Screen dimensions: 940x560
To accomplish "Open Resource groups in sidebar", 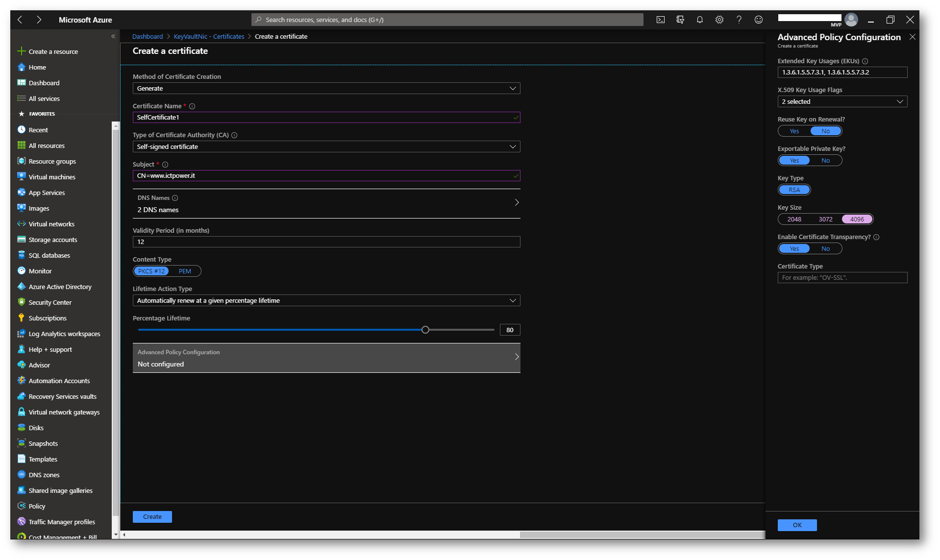I will click(x=52, y=161).
